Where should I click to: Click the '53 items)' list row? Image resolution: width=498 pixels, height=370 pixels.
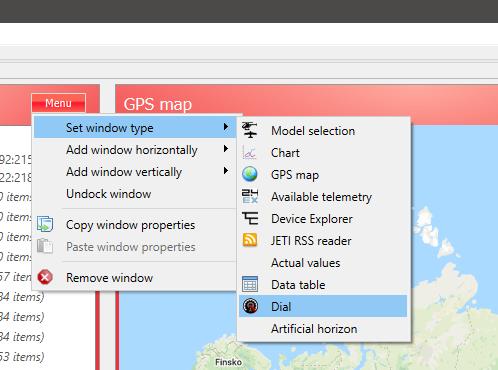(22, 356)
